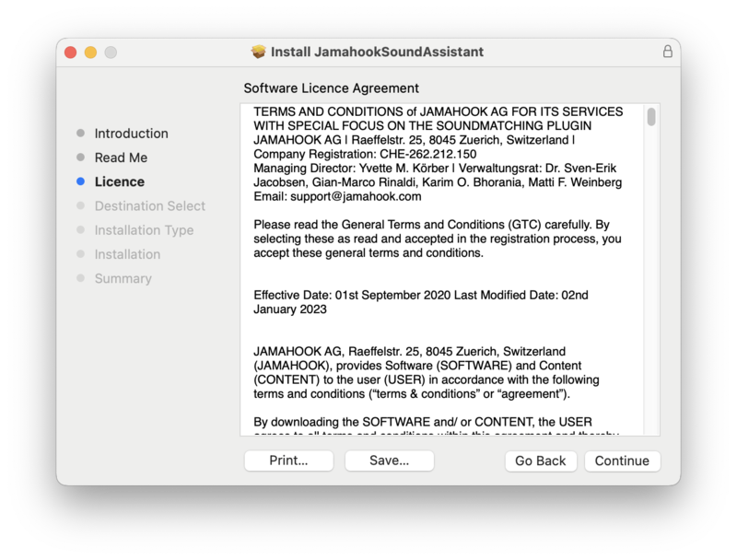This screenshot has height=560, width=737.
Task: Select Summary step in sidebar
Action: click(x=123, y=278)
